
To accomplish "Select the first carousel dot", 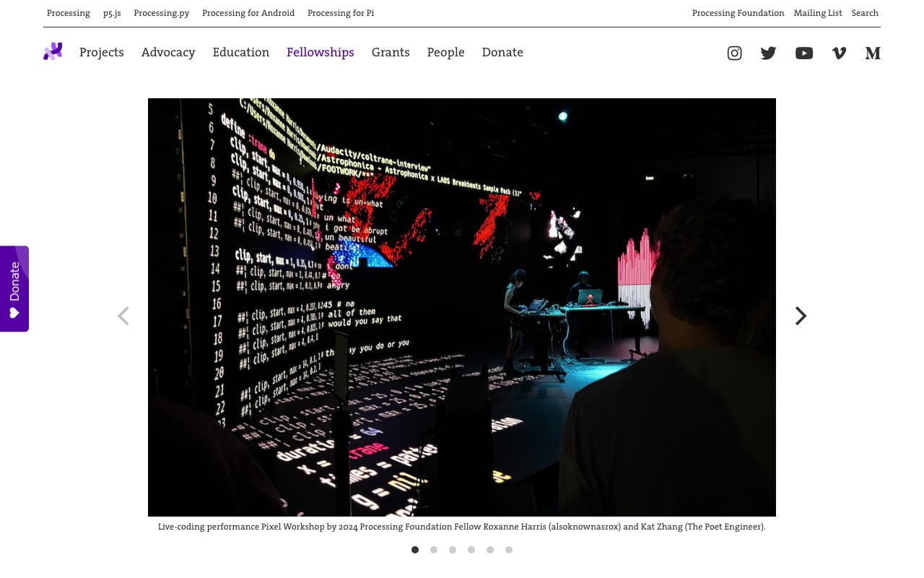I will pos(415,550).
